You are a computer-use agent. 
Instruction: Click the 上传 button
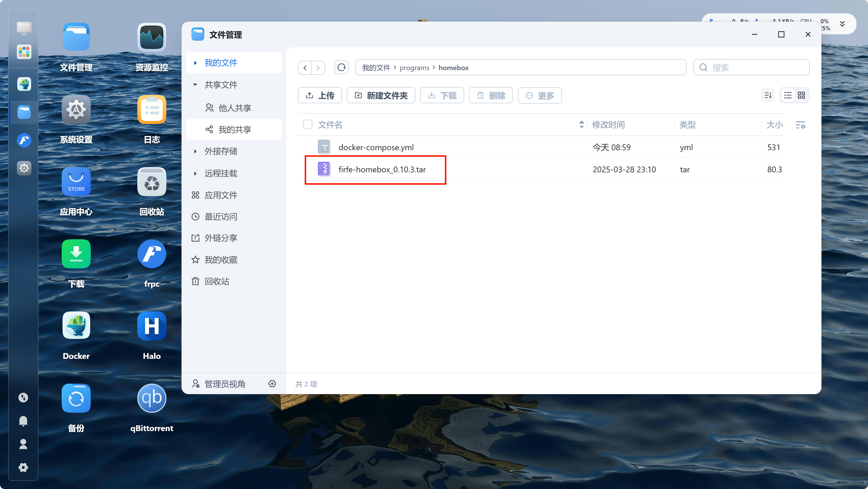(320, 95)
